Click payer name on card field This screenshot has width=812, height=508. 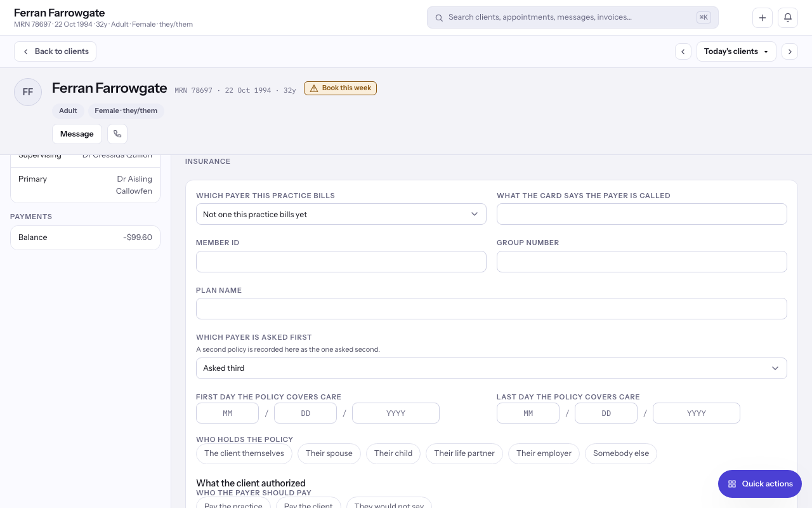(x=642, y=214)
